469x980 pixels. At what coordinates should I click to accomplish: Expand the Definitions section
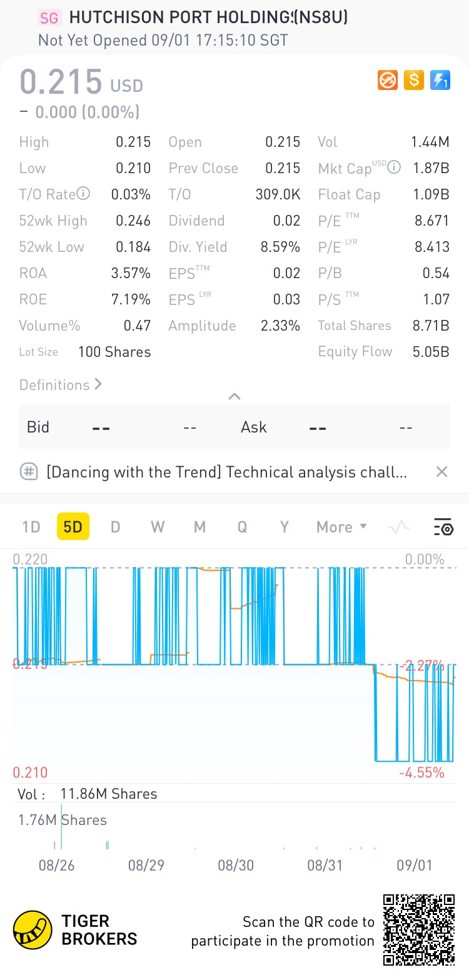click(x=61, y=385)
